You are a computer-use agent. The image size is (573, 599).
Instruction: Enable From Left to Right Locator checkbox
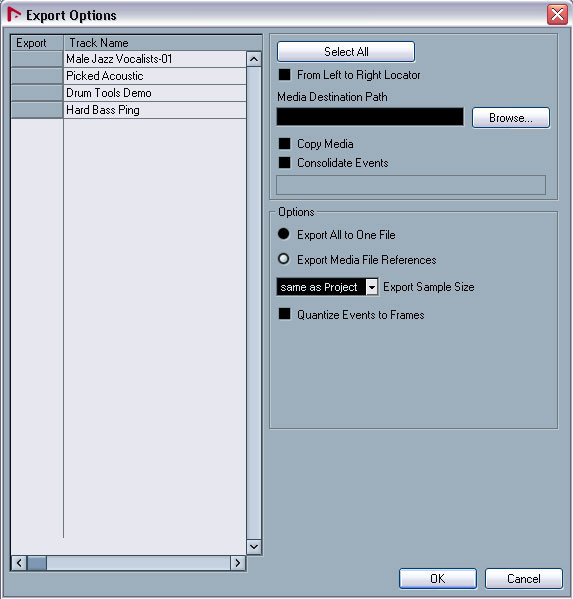pyautogui.click(x=285, y=74)
